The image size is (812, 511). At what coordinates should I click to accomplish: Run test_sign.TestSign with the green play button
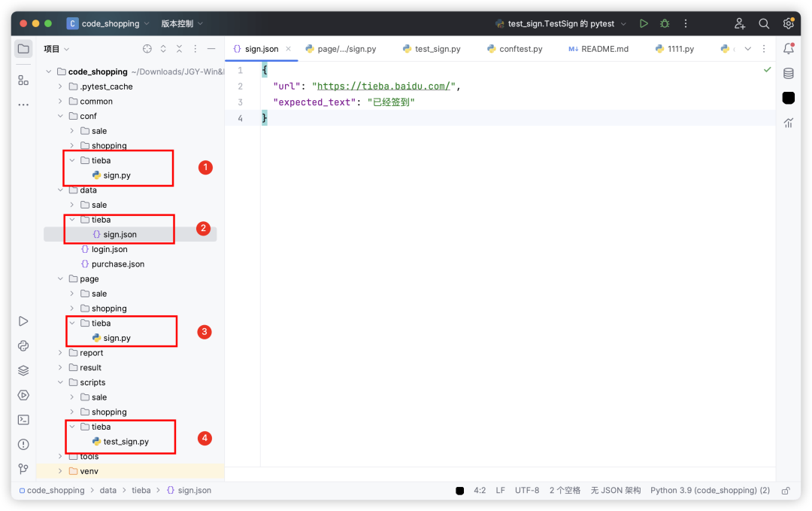coord(644,23)
